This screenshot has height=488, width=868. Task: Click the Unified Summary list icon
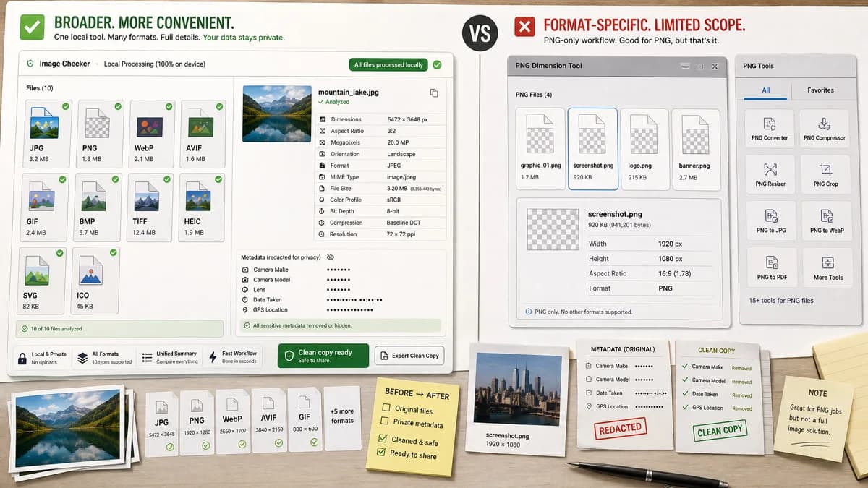[148, 357]
